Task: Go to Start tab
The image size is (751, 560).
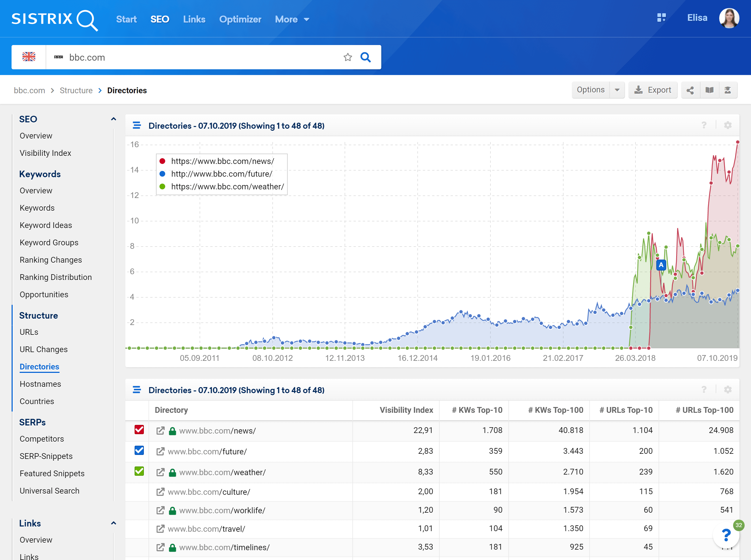Action: [x=127, y=19]
